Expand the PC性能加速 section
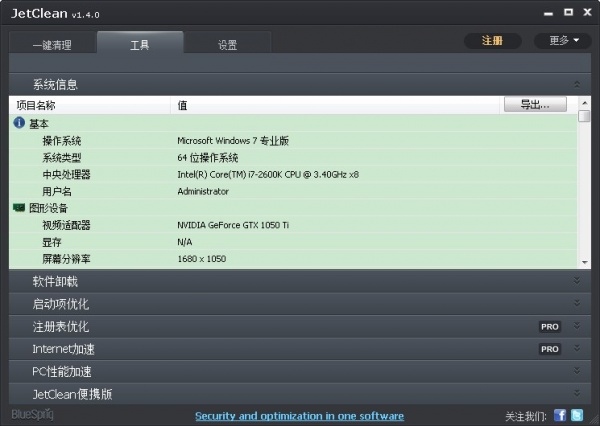 coord(576,372)
